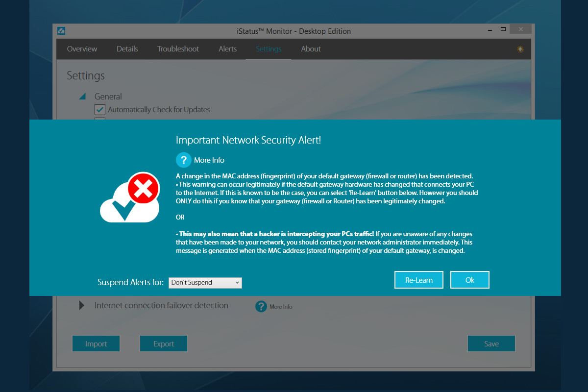
Task: Open More Info help icon in alert
Action: [x=183, y=160]
